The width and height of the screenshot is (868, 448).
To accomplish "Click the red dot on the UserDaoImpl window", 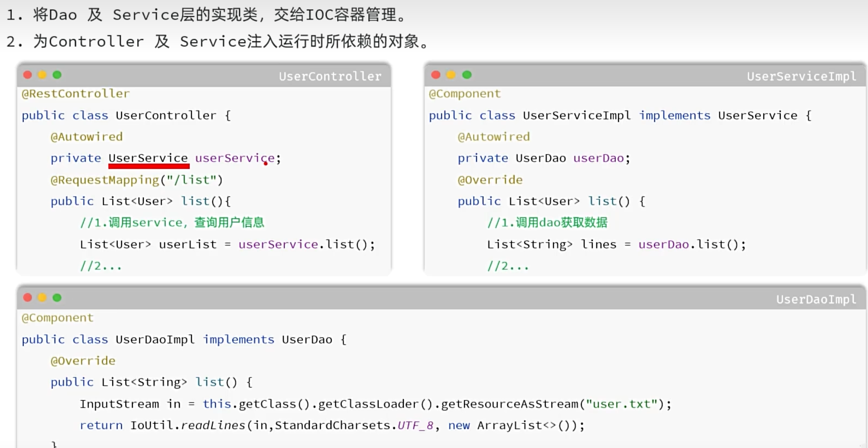I will coord(27,298).
